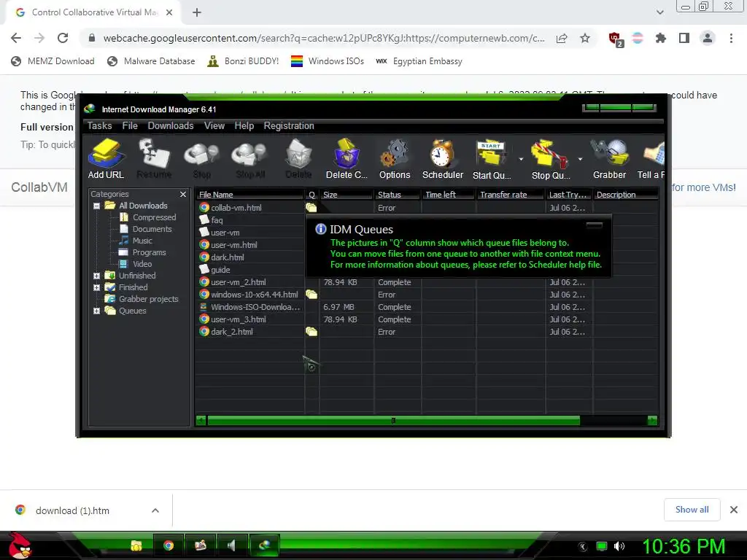The height and width of the screenshot is (560, 747).
Task: Select the Programs category
Action: click(149, 252)
